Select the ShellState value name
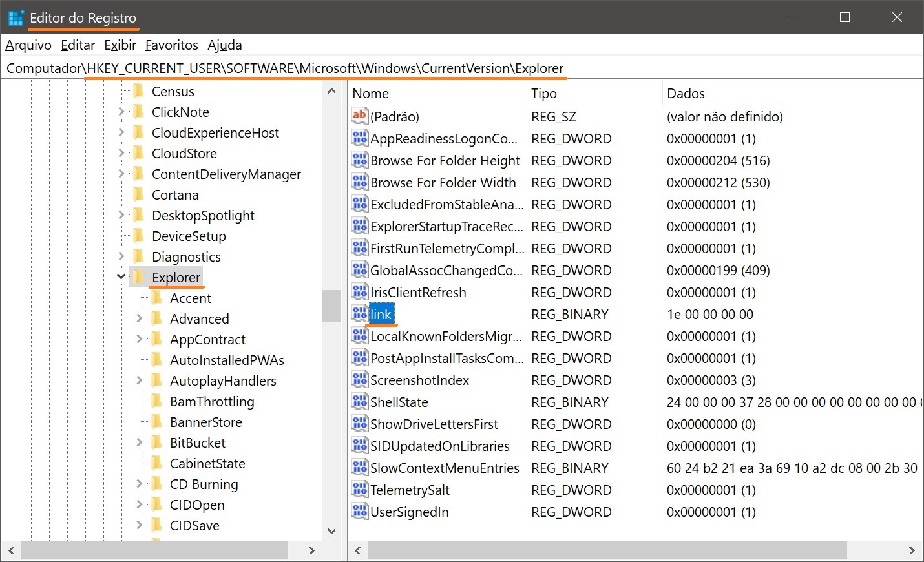 (399, 402)
